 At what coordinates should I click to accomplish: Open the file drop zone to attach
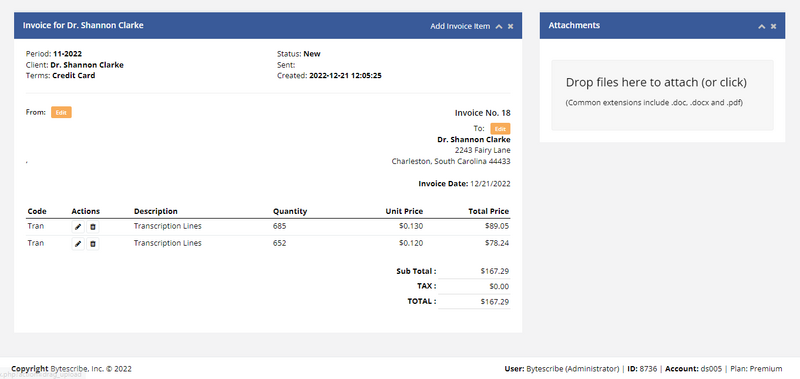pos(662,95)
